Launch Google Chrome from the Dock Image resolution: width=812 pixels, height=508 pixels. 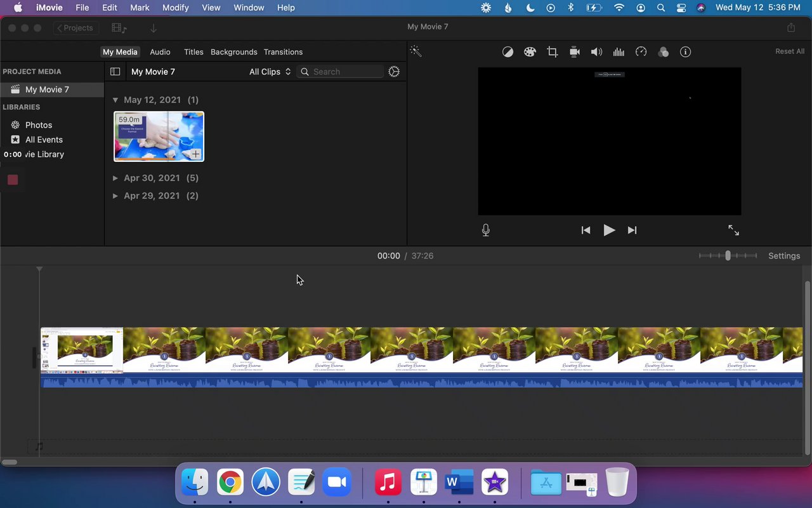230,483
